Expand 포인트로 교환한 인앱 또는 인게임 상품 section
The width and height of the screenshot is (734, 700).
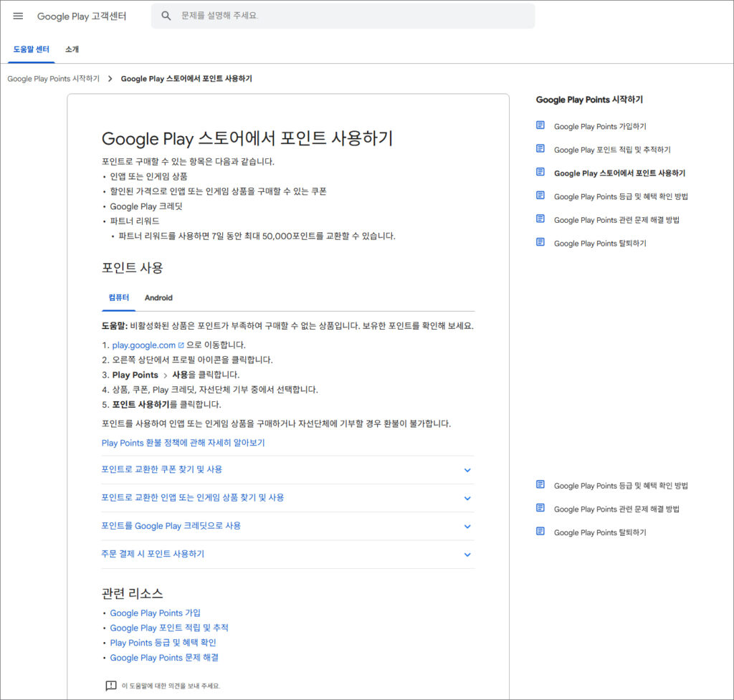[467, 498]
